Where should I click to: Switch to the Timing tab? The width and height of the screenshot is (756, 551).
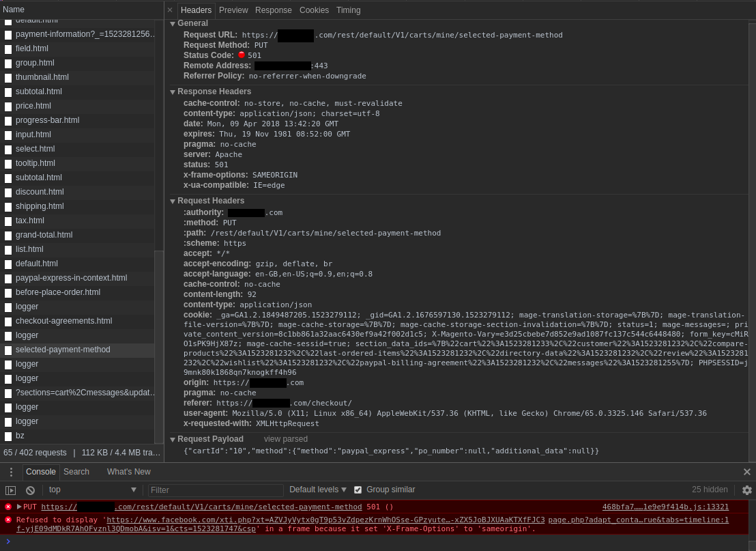point(348,10)
